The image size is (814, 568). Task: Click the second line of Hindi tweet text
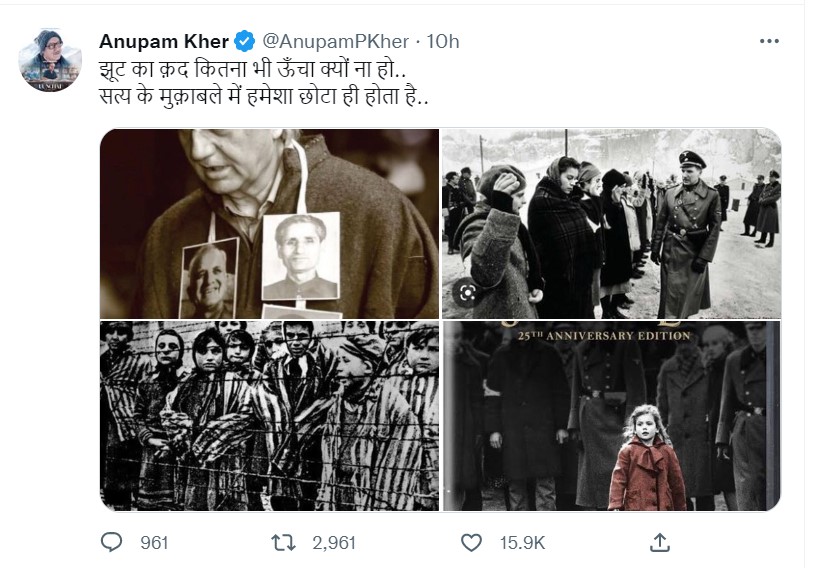(269, 102)
